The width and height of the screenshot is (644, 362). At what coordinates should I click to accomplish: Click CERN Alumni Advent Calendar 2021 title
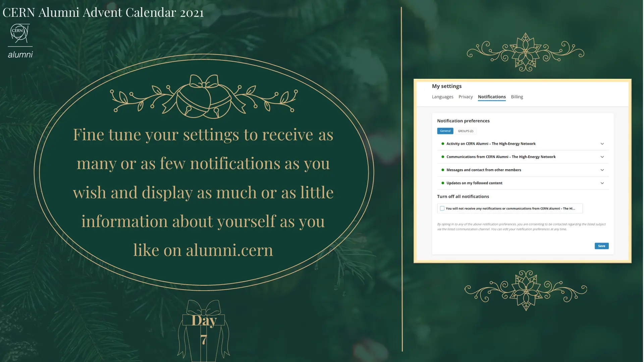[103, 12]
